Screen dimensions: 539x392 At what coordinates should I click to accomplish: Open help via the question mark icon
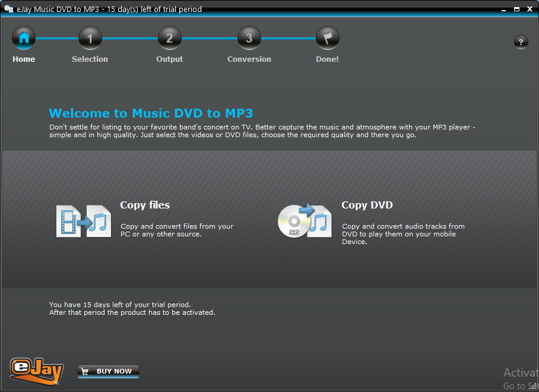tap(521, 42)
